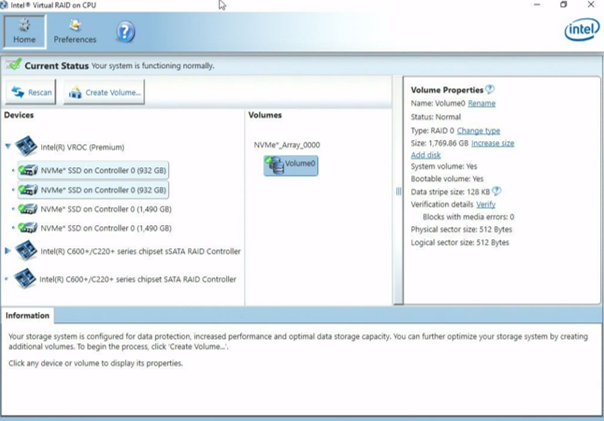
Task: Click the Create Volume button
Action: [x=104, y=92]
